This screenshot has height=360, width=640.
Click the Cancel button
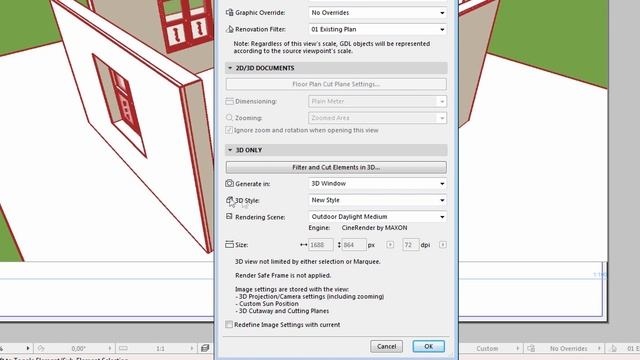coord(386,346)
